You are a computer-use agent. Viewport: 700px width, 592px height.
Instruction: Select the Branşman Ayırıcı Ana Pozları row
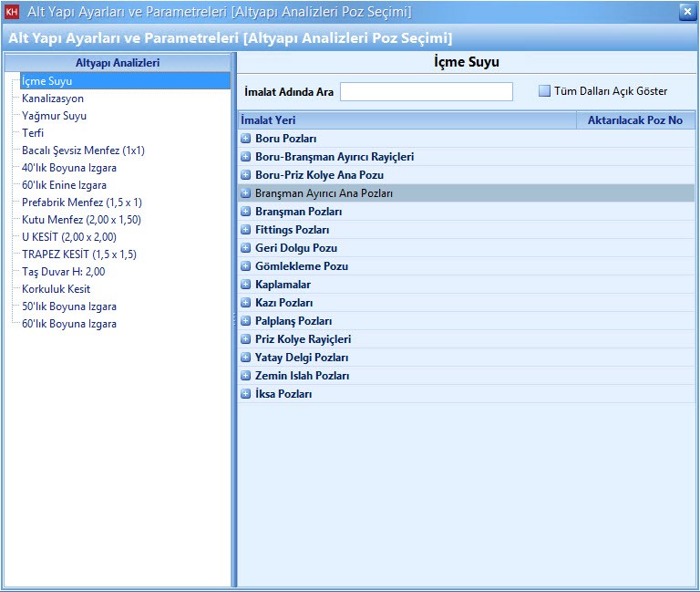point(324,193)
